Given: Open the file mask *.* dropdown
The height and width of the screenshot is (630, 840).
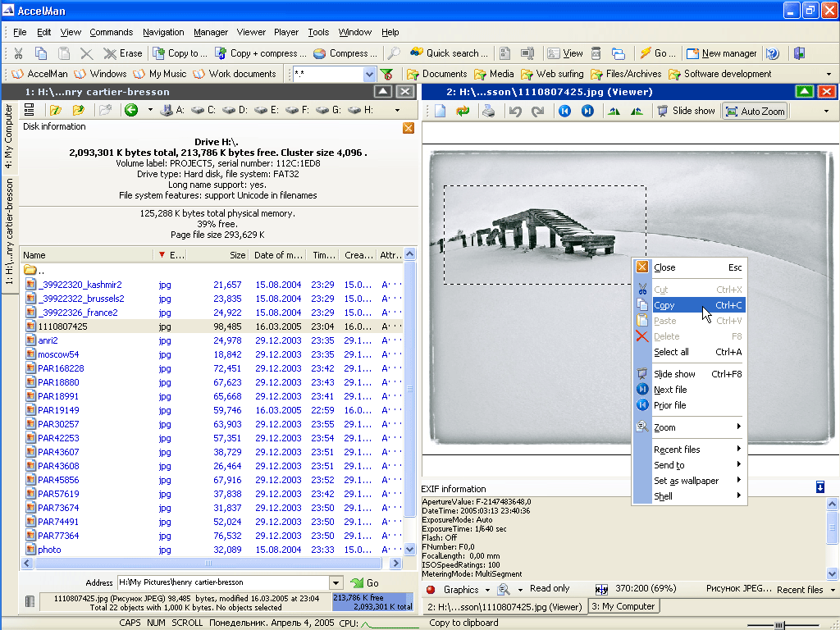Looking at the screenshot, I should [369, 74].
